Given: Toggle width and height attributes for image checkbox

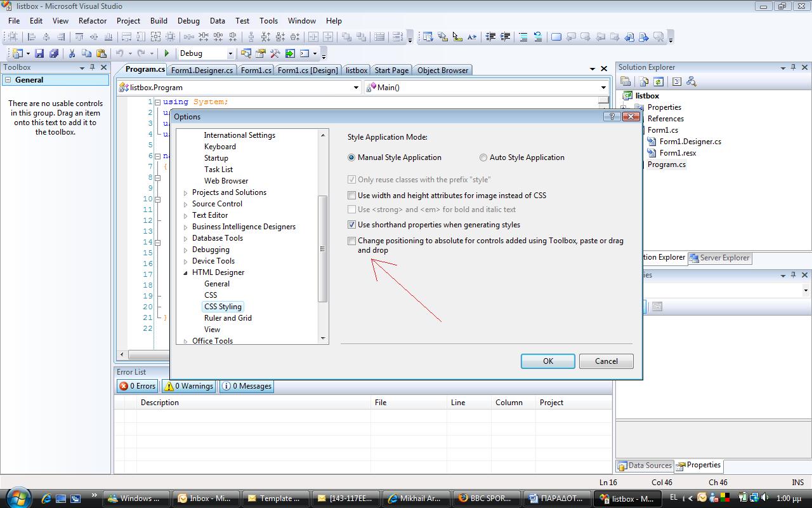Looking at the screenshot, I should click(352, 196).
